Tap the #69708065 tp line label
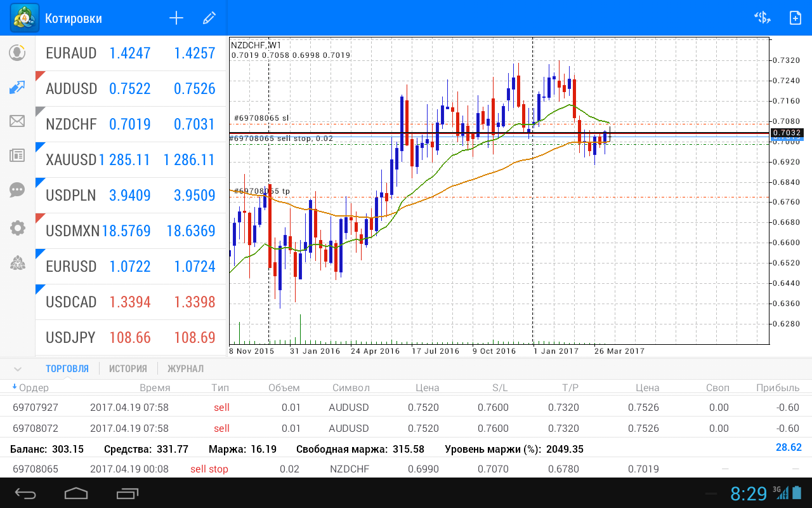This screenshot has width=812, height=508. click(261, 190)
